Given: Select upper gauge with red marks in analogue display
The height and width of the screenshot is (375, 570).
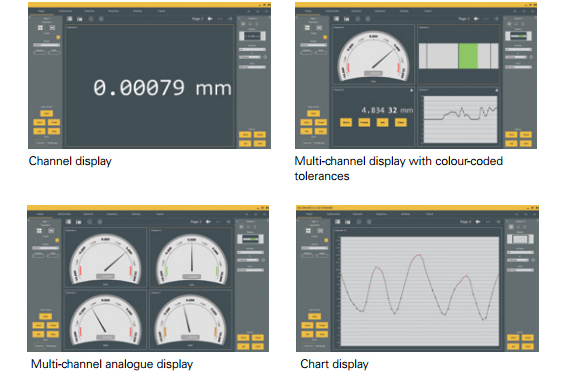Looking at the screenshot, I should click(x=105, y=258).
